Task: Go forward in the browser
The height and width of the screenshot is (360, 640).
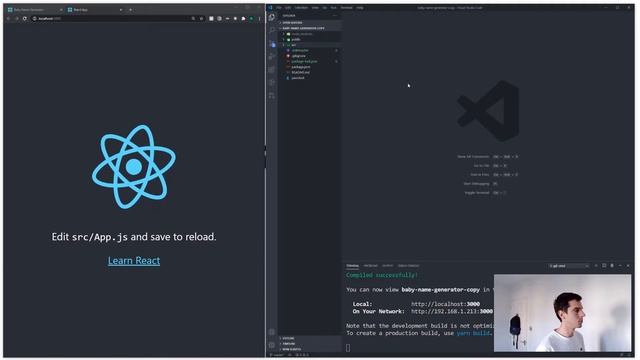Action: tap(17, 18)
